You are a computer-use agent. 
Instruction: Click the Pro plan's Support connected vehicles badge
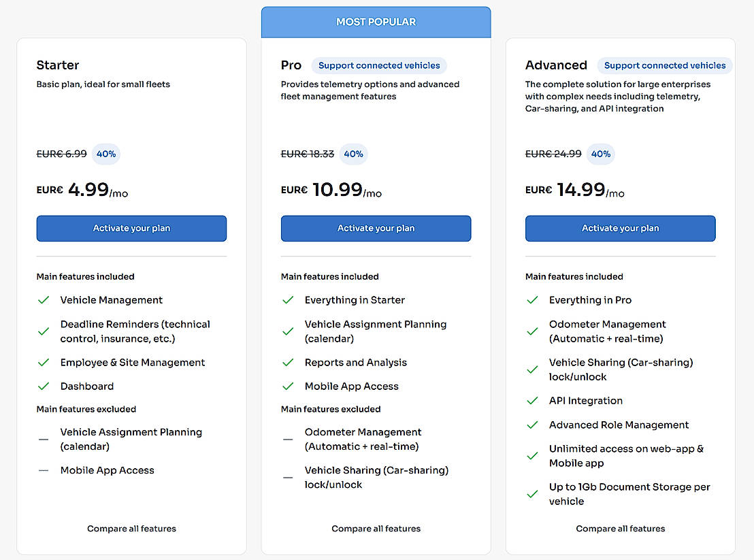[379, 66]
